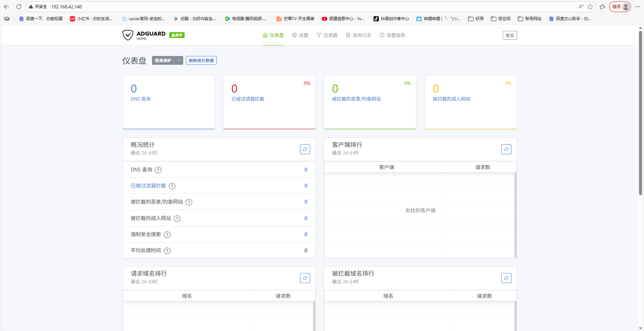Click the read aloud icon in address bar

[x=580, y=7]
